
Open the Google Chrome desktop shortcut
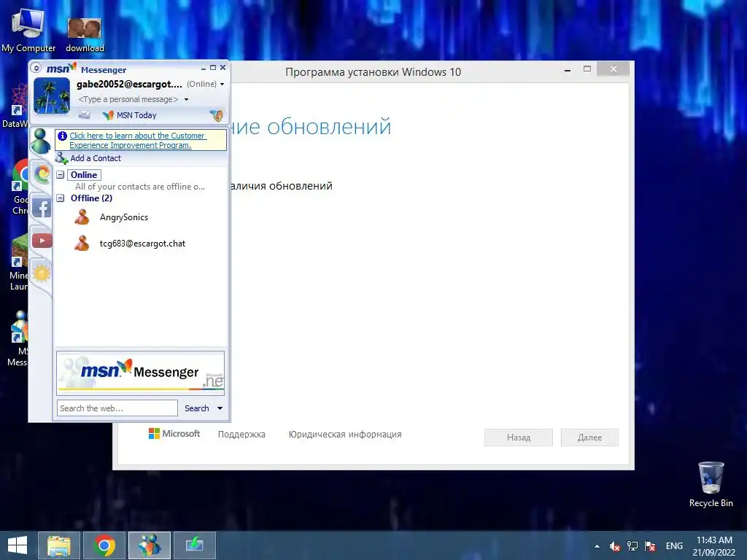tap(20, 187)
